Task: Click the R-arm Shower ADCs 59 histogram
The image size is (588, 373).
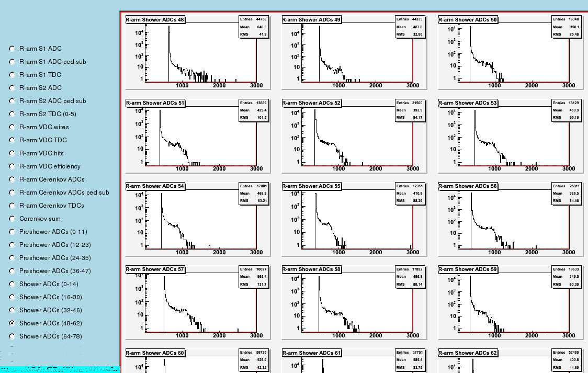Action: point(511,302)
